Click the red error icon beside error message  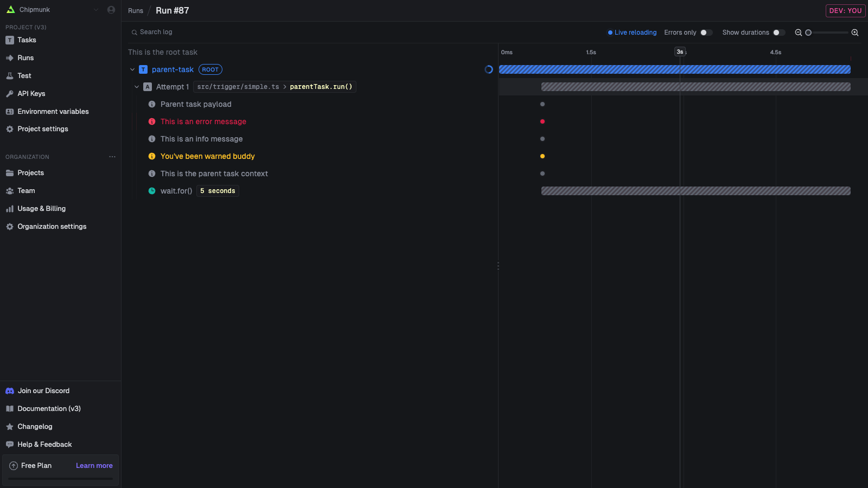point(152,121)
